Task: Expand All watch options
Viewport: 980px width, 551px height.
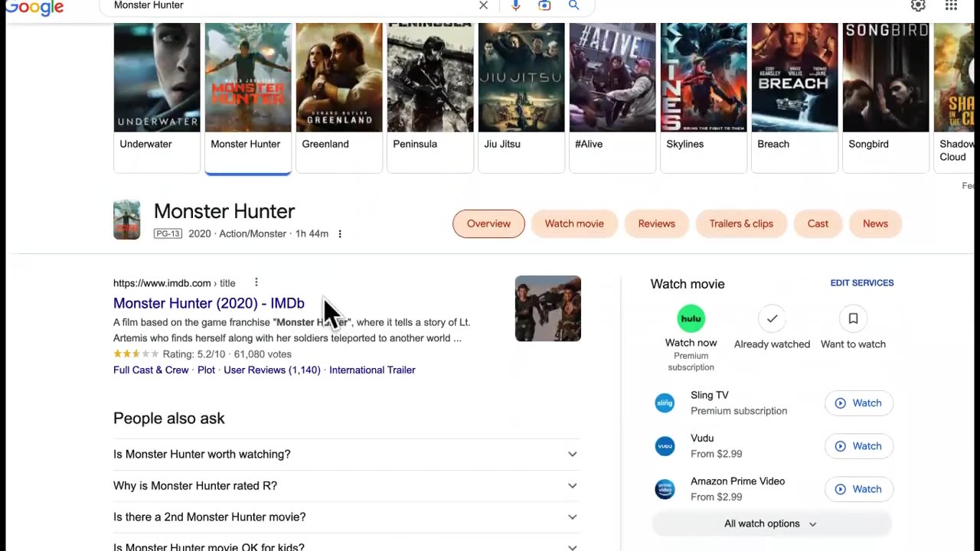Action: (x=772, y=523)
